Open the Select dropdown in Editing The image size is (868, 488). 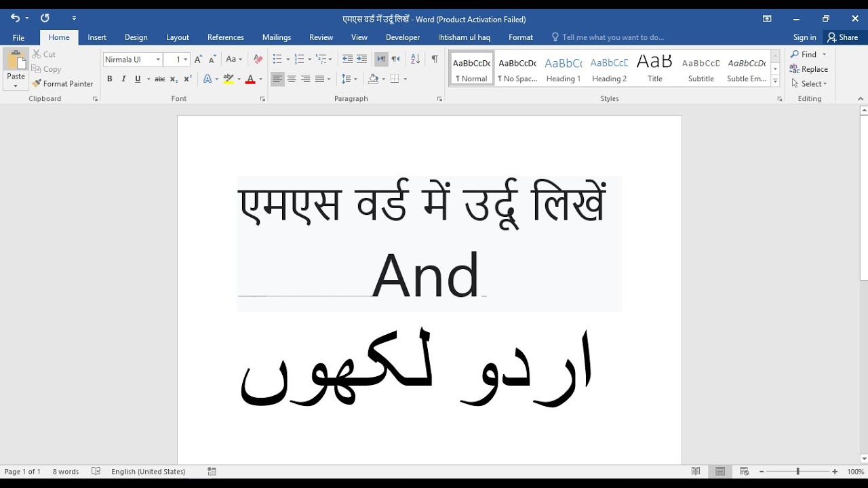(809, 84)
